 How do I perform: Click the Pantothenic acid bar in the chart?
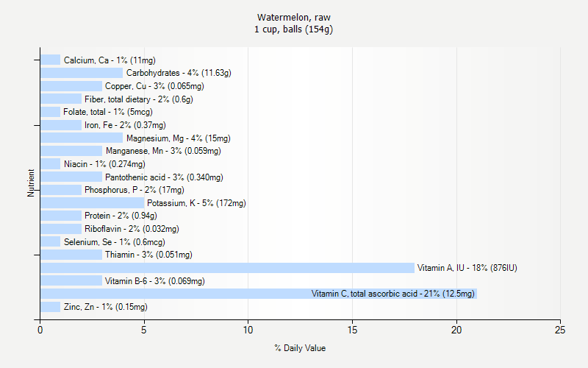click(x=71, y=177)
